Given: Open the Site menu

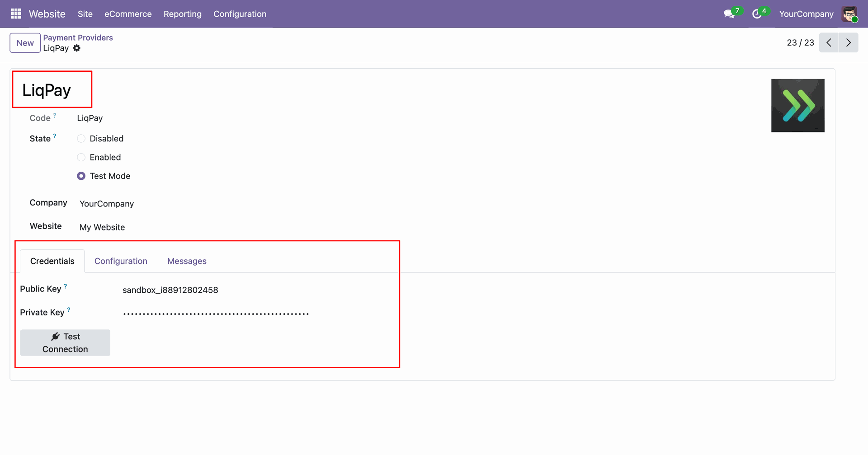Looking at the screenshot, I should 85,14.
